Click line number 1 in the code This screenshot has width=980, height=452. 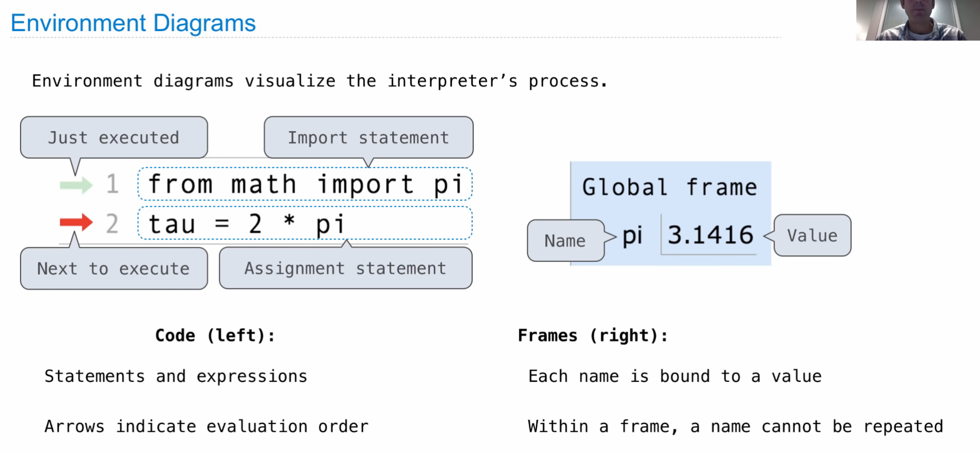click(x=112, y=184)
